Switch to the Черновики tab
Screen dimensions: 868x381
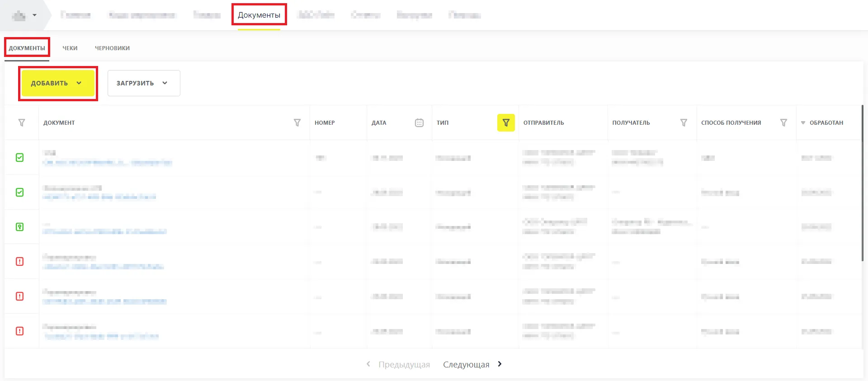(x=112, y=48)
